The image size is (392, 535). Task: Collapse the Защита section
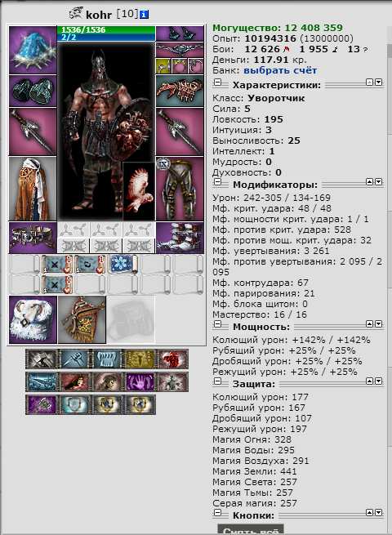(217, 381)
